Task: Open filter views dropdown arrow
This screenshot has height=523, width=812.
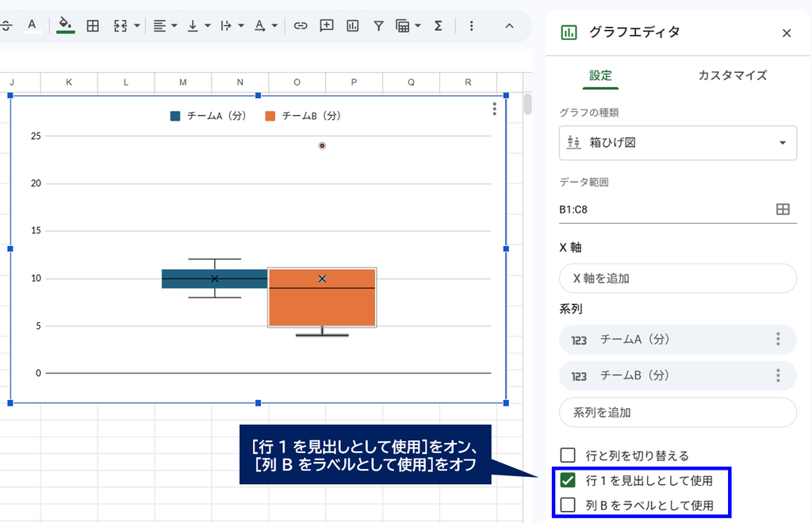Action: 418,25
